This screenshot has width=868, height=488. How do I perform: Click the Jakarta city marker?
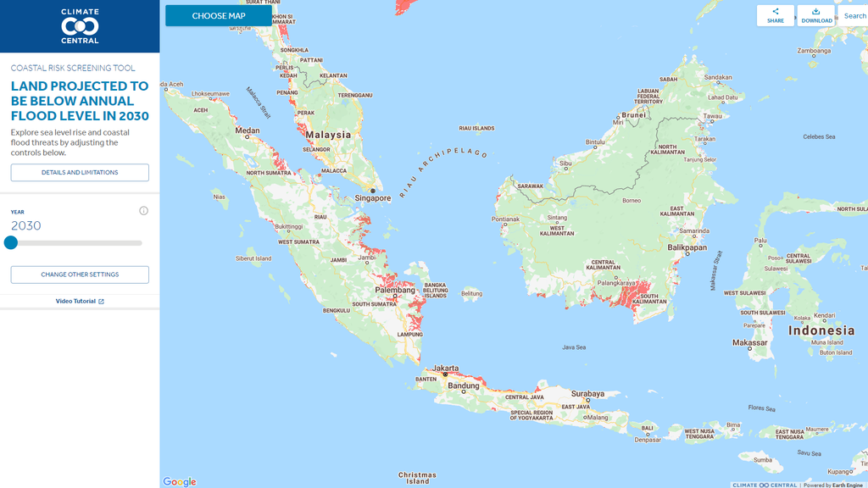click(x=445, y=374)
